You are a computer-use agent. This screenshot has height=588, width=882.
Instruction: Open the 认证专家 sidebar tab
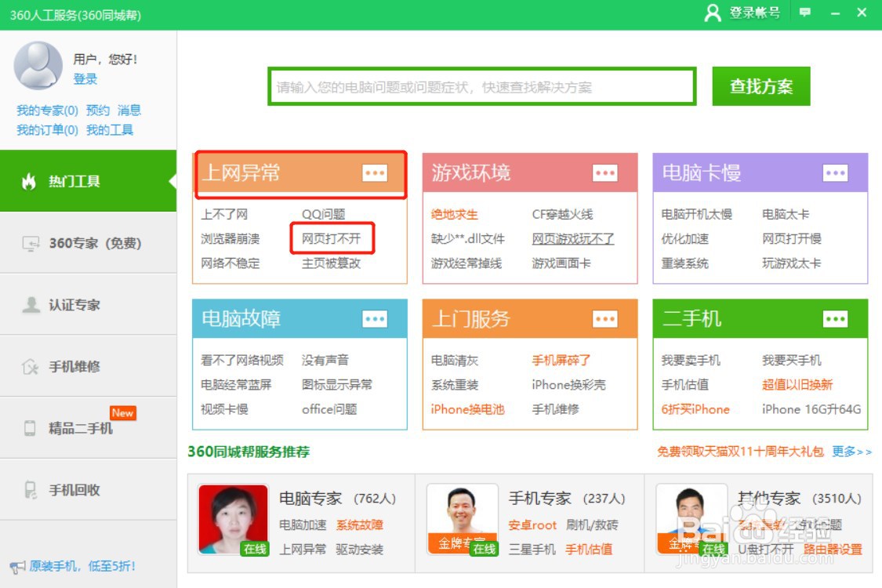tap(89, 304)
